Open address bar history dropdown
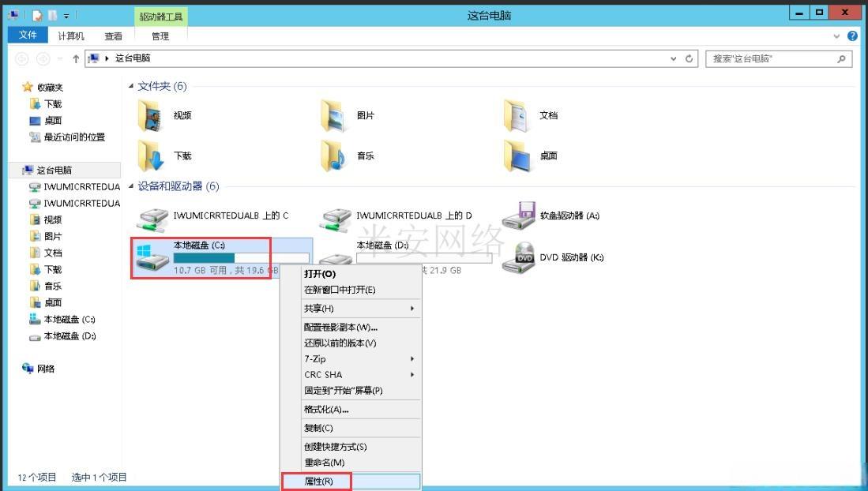 673,58
